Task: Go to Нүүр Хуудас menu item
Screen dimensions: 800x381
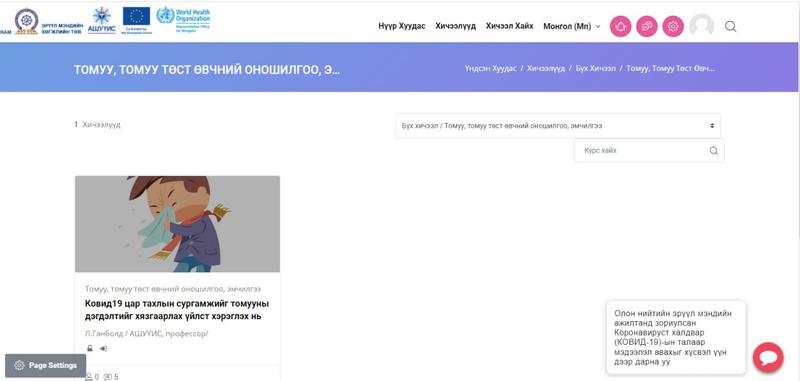Action: click(x=402, y=26)
